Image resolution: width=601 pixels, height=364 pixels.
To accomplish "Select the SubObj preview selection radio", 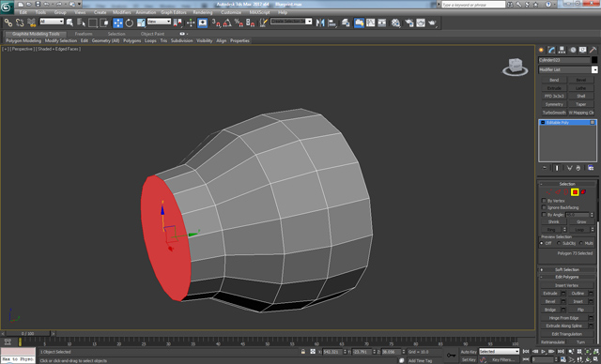I will click(x=559, y=243).
